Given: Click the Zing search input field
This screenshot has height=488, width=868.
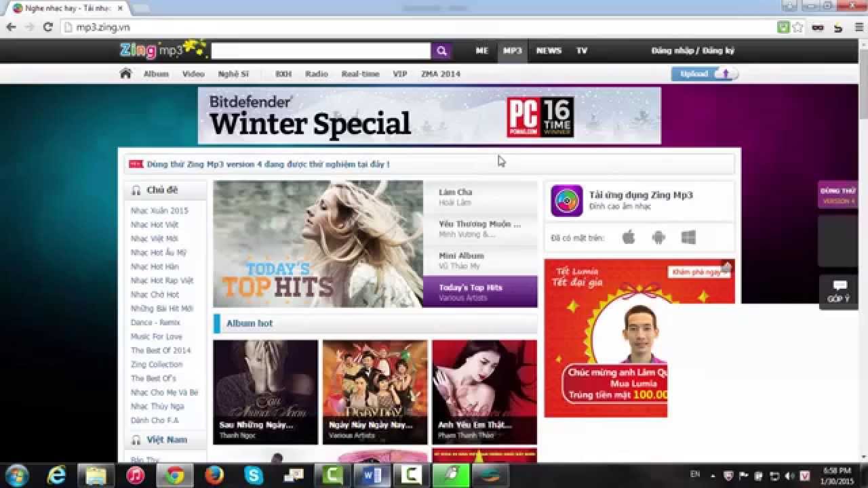Looking at the screenshot, I should (x=321, y=51).
